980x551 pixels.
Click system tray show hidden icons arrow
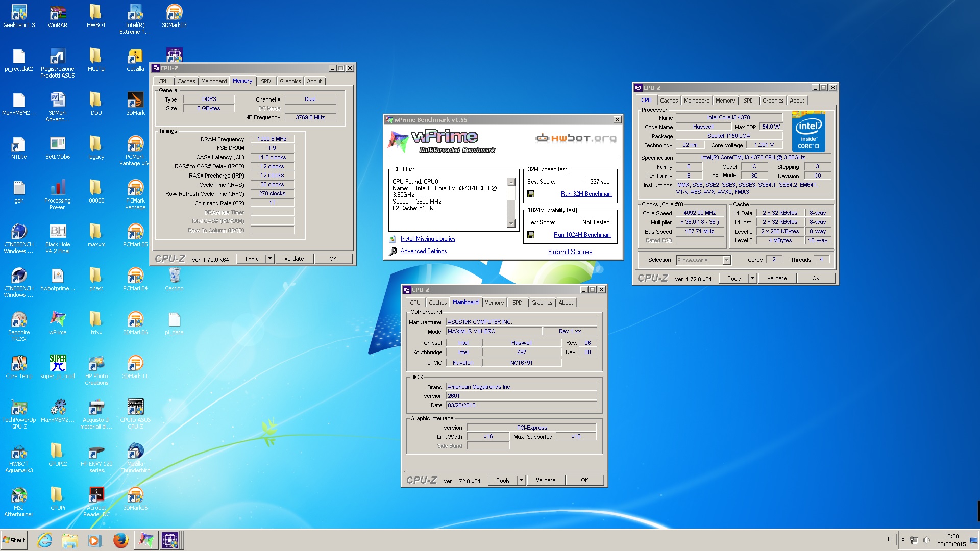[x=903, y=540]
